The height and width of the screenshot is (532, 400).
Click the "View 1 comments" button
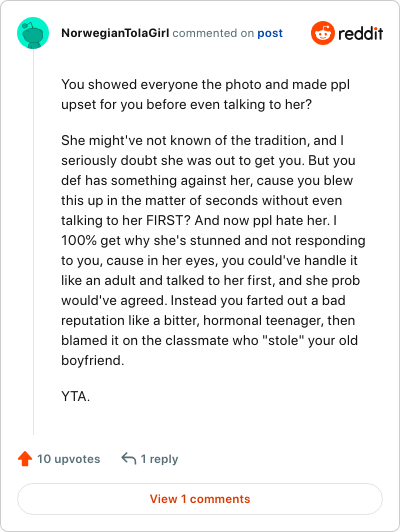tap(200, 499)
